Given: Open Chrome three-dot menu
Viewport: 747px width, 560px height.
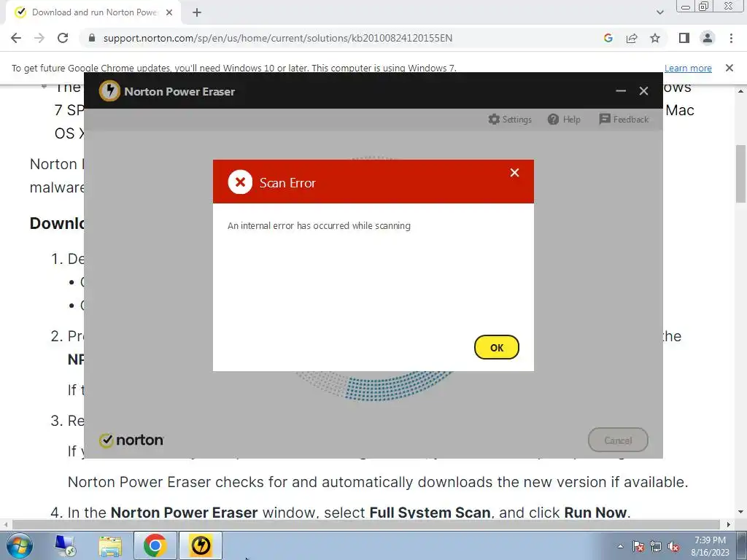Looking at the screenshot, I should (x=731, y=38).
